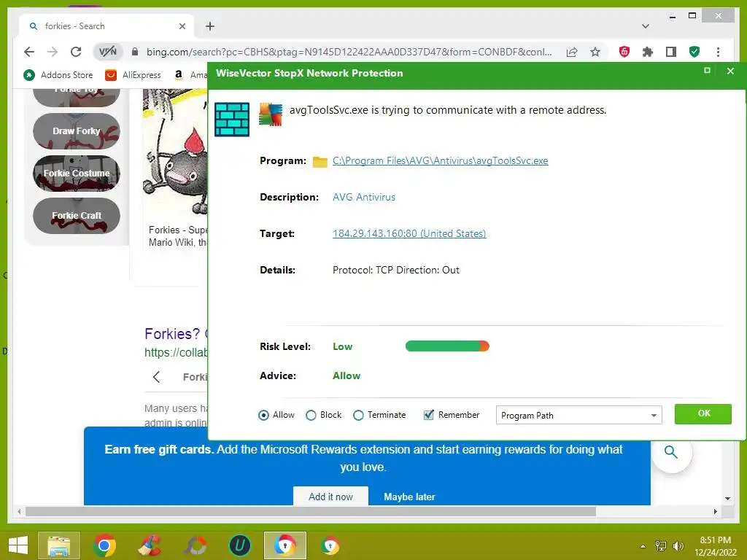The width and height of the screenshot is (747, 560).
Task: Close the StopX Network Protection dialog
Action: pos(730,71)
